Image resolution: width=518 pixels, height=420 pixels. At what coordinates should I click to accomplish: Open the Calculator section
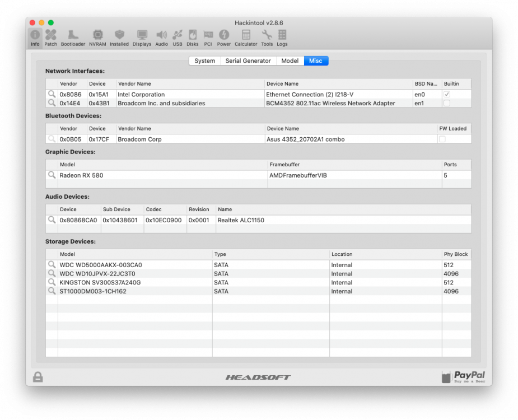click(246, 38)
